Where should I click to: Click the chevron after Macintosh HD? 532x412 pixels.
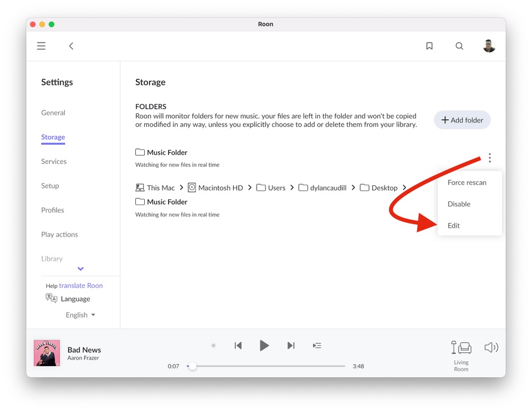pos(250,188)
